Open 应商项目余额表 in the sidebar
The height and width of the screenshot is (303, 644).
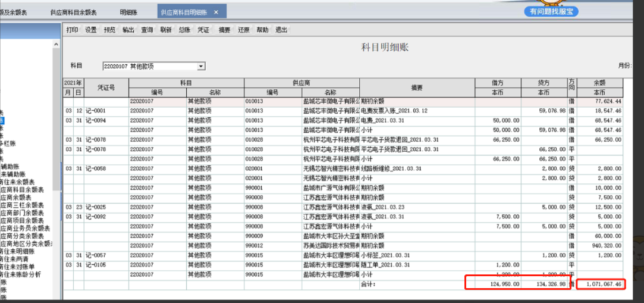[x=22, y=221]
